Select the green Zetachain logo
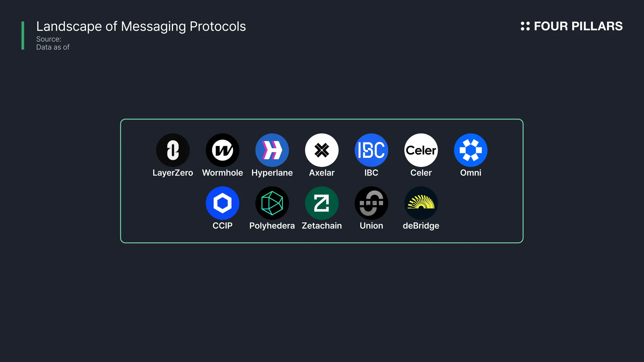The image size is (644, 362). [x=322, y=203]
